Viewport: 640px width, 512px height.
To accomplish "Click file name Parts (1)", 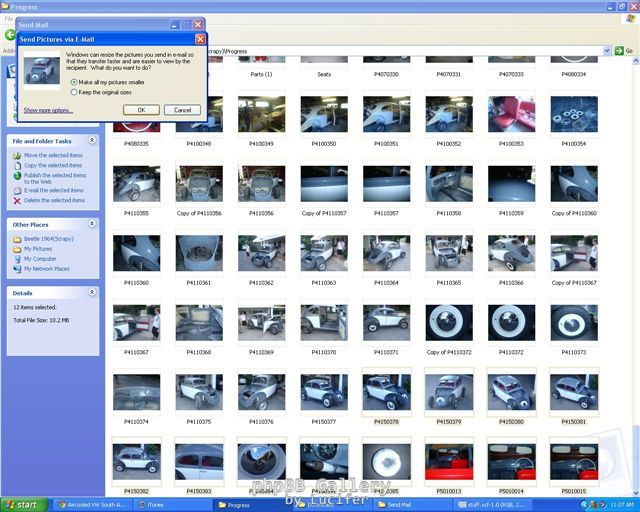I will point(261,74).
